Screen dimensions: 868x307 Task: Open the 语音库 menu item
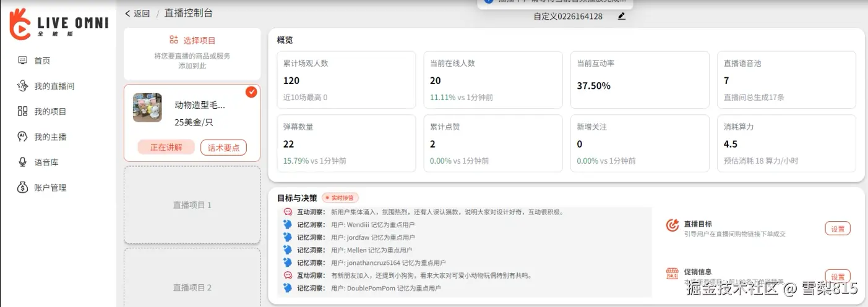[46, 162]
